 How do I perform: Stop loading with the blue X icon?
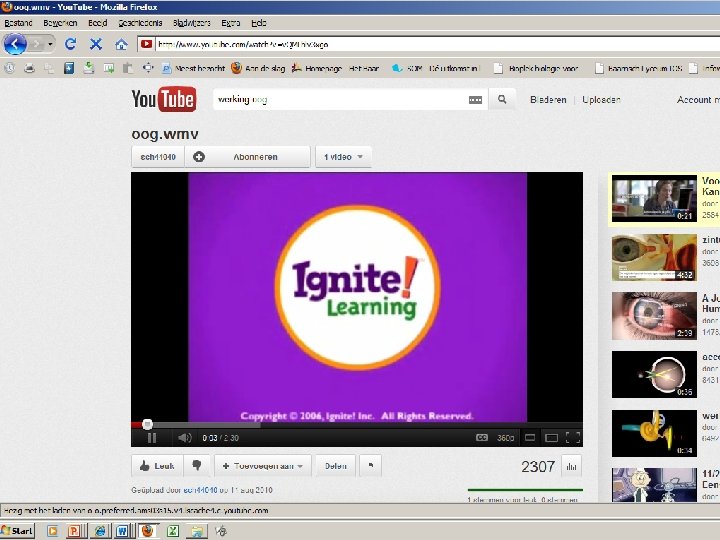click(96, 44)
